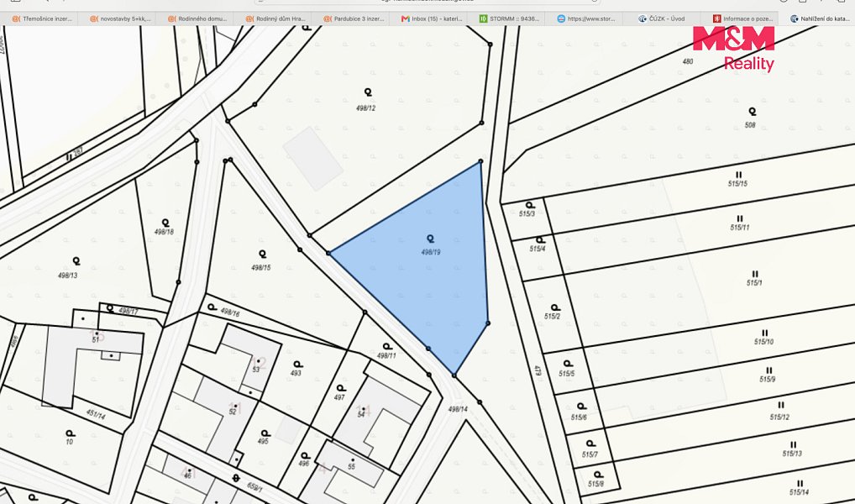Switch to the STORMM :: 9436... tab
855x504 pixels.
tap(509, 18)
